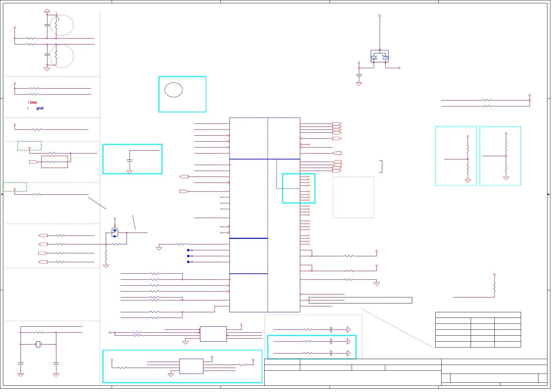
Task: Click the crystal oscillator symbol at bottom left
Action: tap(38, 344)
